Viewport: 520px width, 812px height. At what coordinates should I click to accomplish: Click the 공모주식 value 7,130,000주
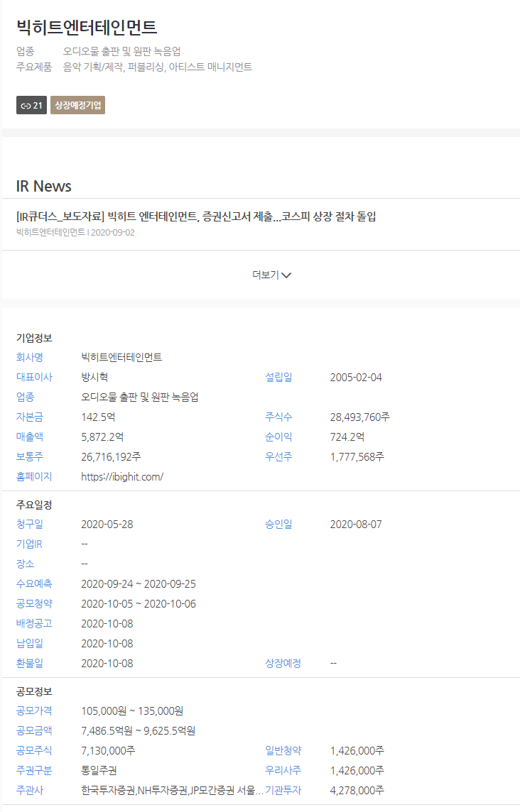point(108,750)
